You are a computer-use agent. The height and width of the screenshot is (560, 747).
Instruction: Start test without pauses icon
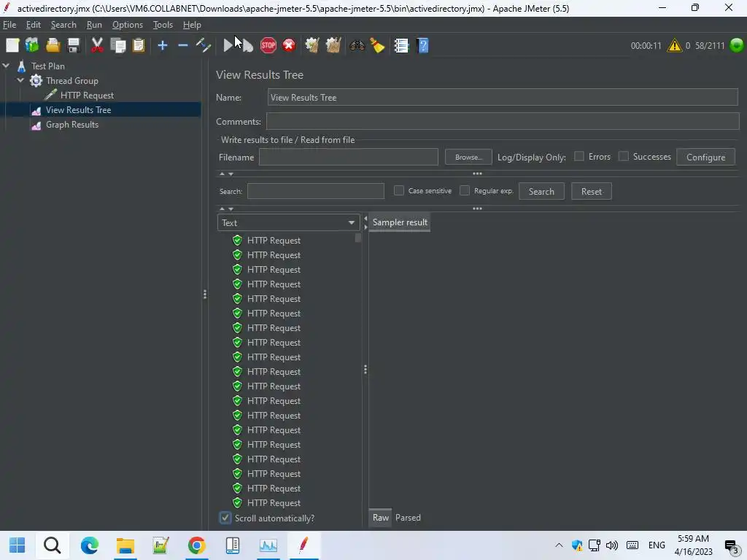pyautogui.click(x=247, y=46)
